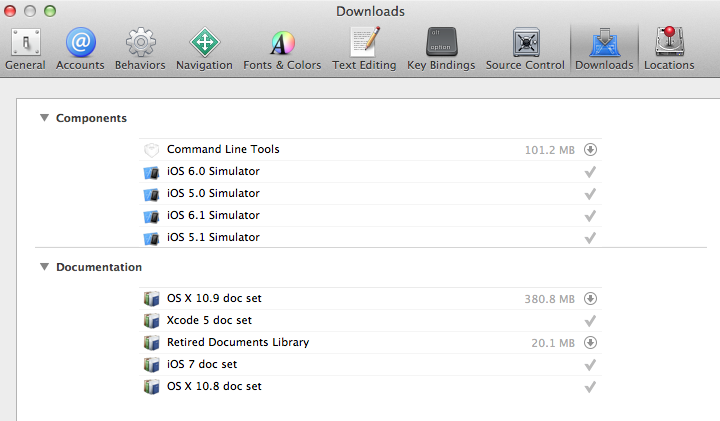This screenshot has width=720, height=421.
Task: Select the OS X 10.9 doc set label
Action: click(214, 298)
